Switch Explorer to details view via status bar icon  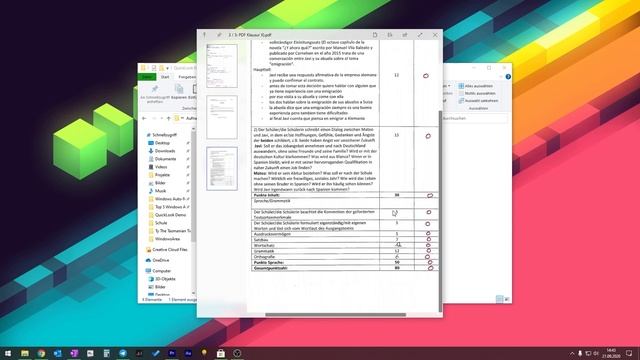[500, 299]
